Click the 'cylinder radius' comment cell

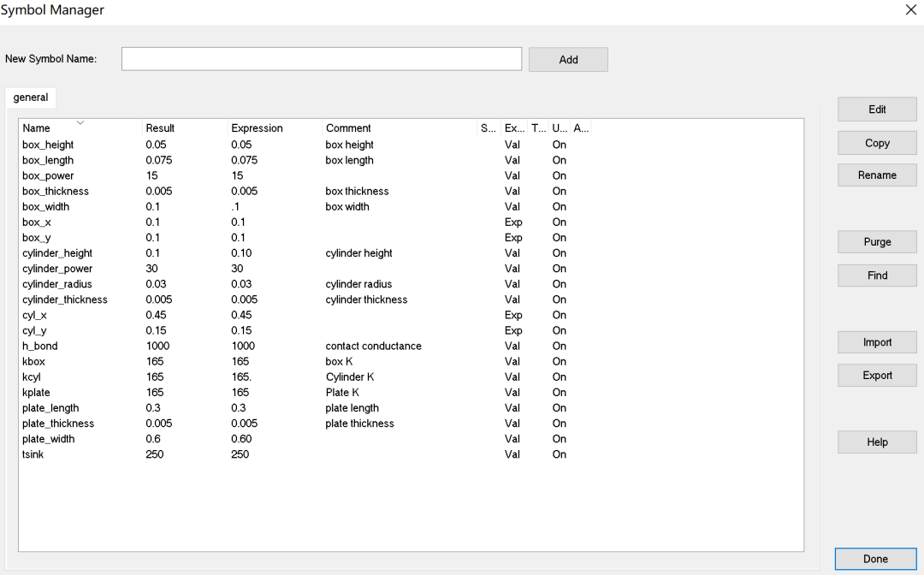[358, 284]
